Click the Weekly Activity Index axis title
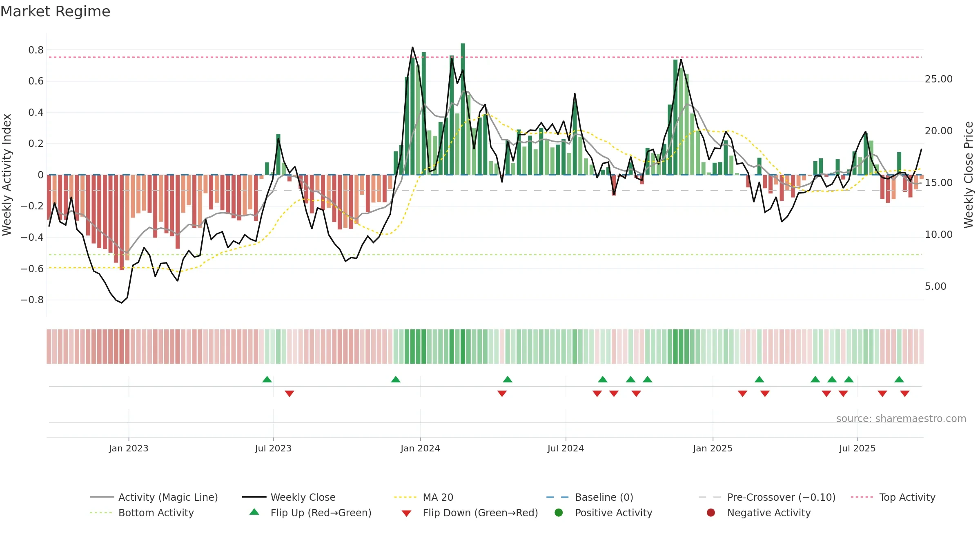 click(7, 175)
